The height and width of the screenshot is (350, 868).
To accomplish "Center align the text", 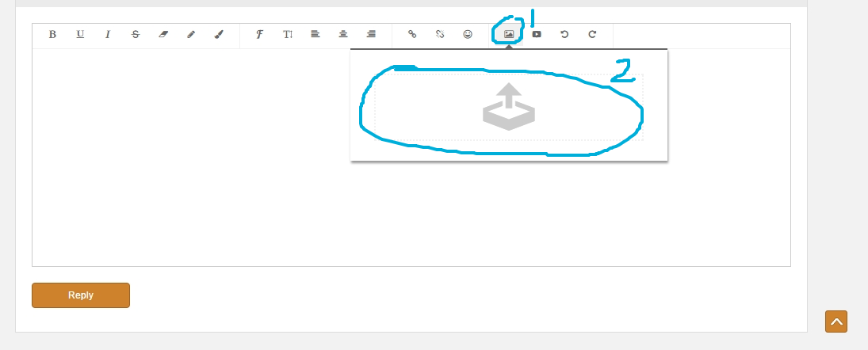I will [343, 35].
